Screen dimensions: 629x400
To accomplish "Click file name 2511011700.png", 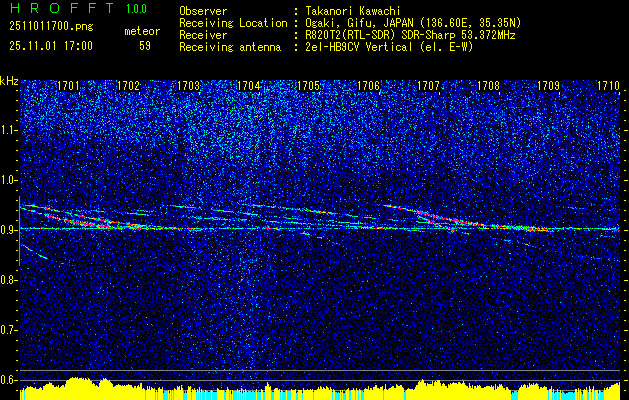I will pos(51,27).
